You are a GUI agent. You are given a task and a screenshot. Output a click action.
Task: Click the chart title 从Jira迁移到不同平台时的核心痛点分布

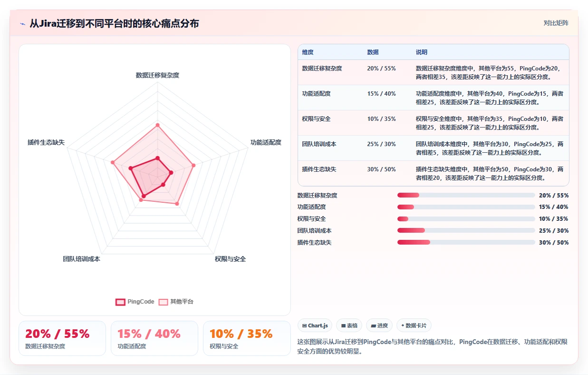[x=114, y=23]
